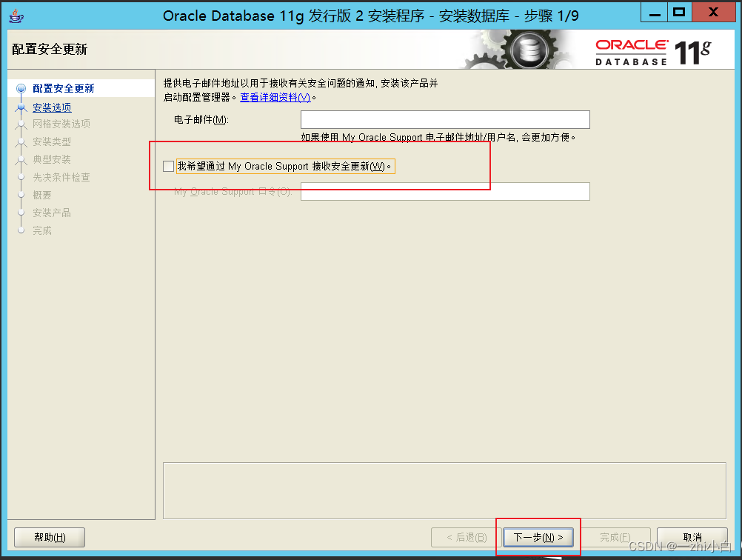Select the 典型安装 step icon

(x=22, y=159)
